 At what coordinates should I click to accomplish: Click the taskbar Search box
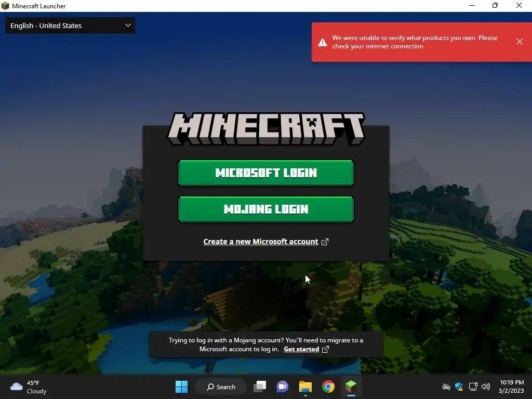pos(221,387)
